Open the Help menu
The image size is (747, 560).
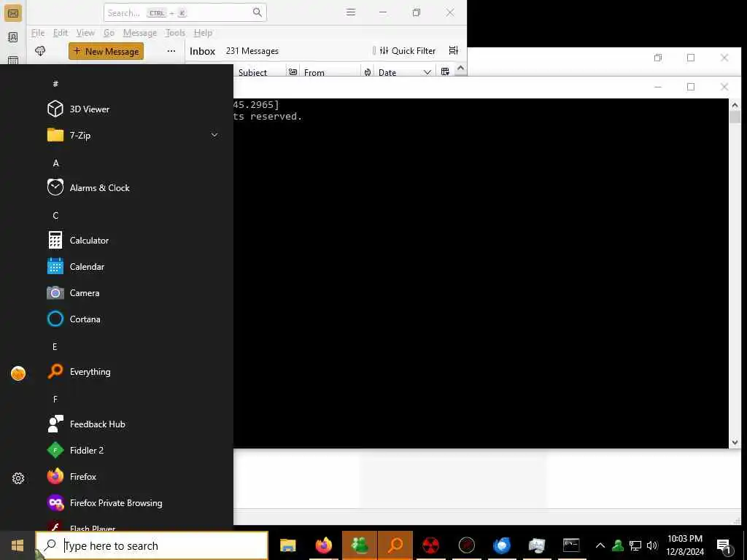coord(203,33)
